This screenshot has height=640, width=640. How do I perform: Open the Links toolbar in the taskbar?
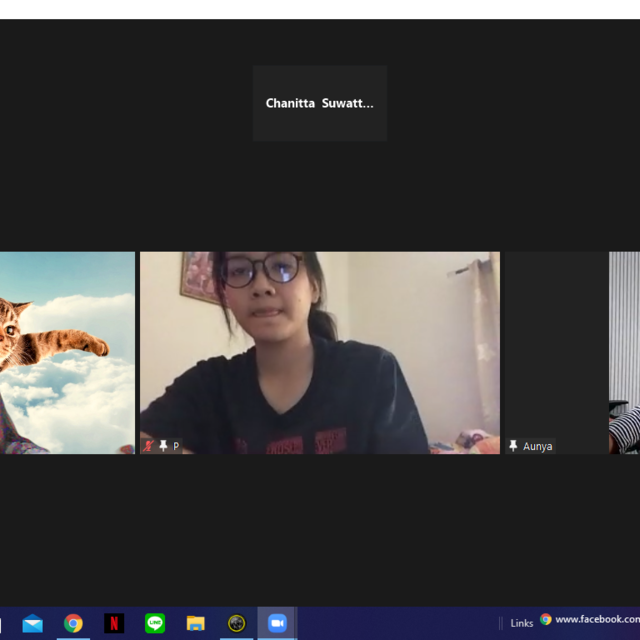(521, 623)
